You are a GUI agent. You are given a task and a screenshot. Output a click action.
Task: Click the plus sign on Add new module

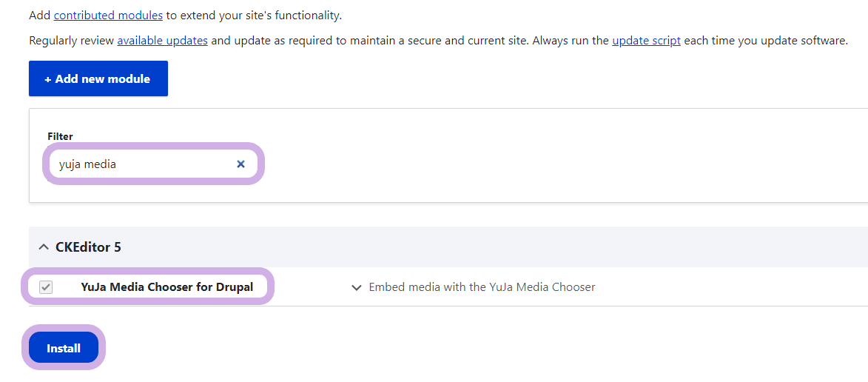[48, 78]
